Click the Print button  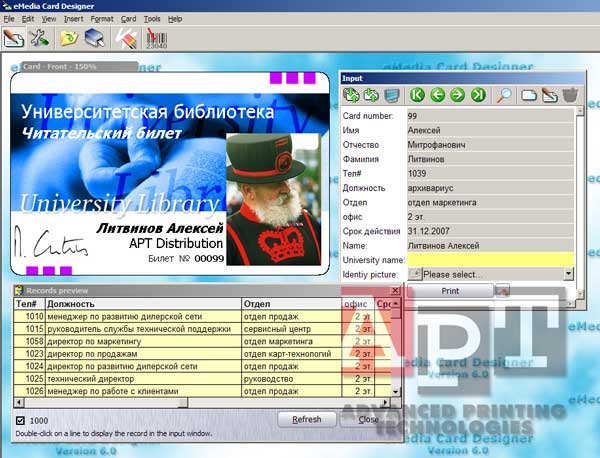pos(450,291)
